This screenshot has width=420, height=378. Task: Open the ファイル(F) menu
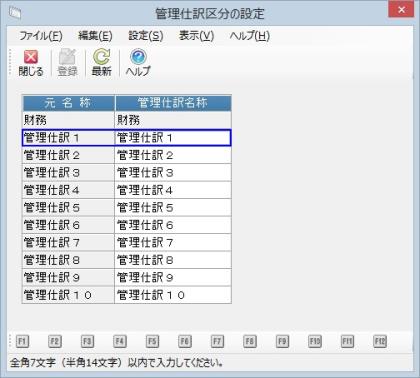point(41,35)
